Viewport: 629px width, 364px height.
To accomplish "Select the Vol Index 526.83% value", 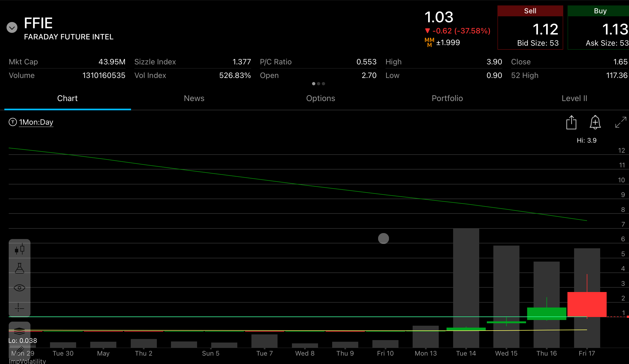I will (235, 76).
